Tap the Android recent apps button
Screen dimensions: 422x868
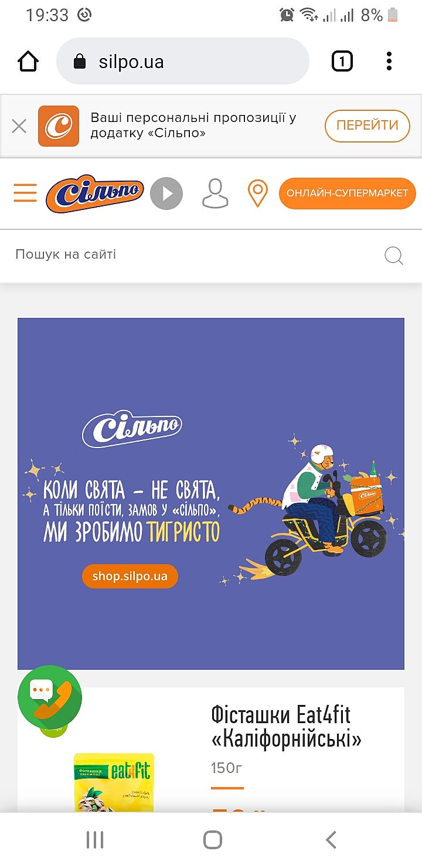click(95, 840)
